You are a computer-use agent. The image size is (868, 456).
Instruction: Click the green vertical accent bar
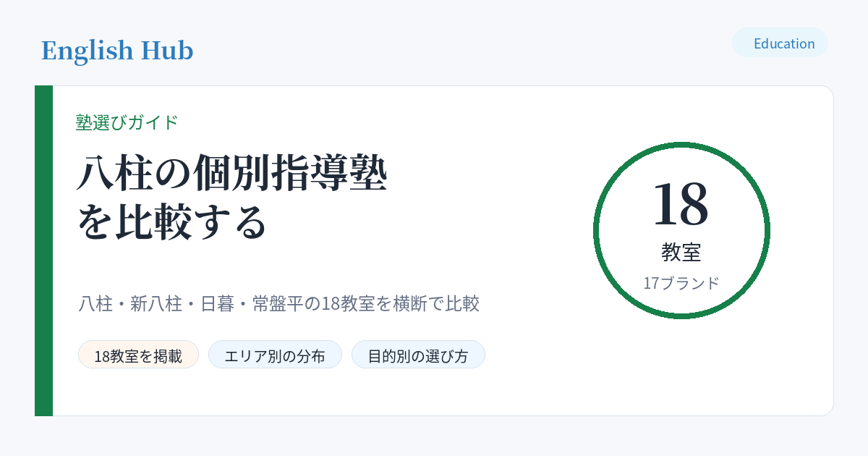43,250
